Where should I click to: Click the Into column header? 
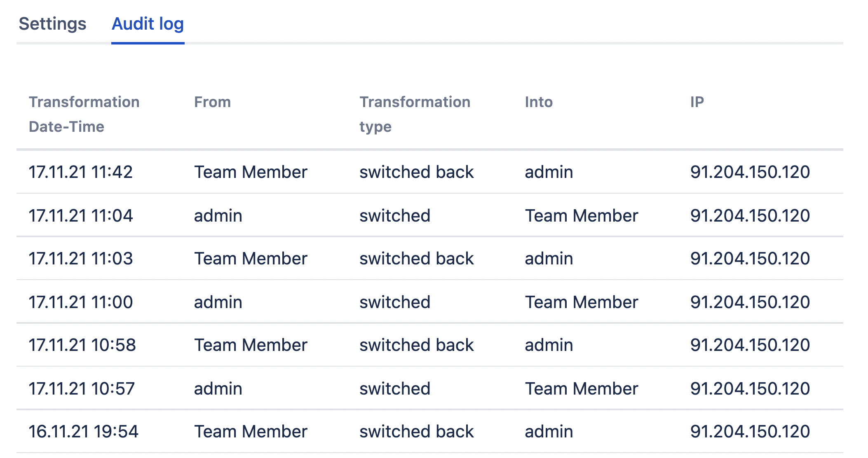pyautogui.click(x=539, y=102)
